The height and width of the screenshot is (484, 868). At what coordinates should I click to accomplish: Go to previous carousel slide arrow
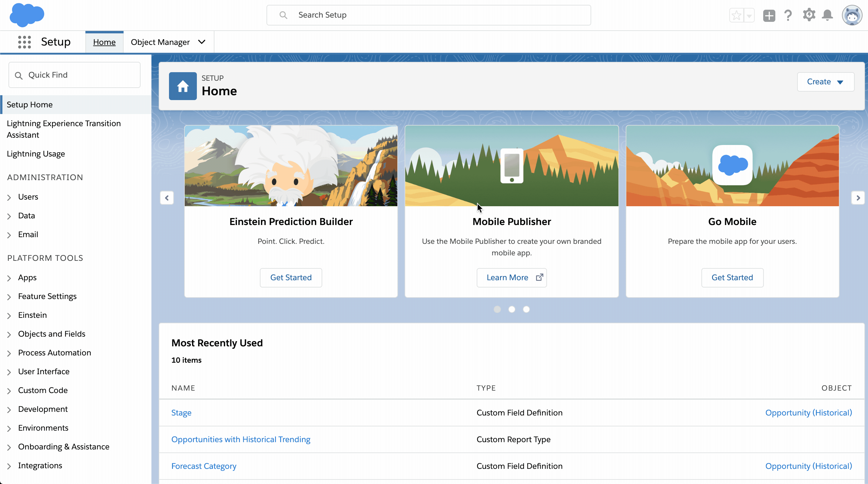pos(167,198)
